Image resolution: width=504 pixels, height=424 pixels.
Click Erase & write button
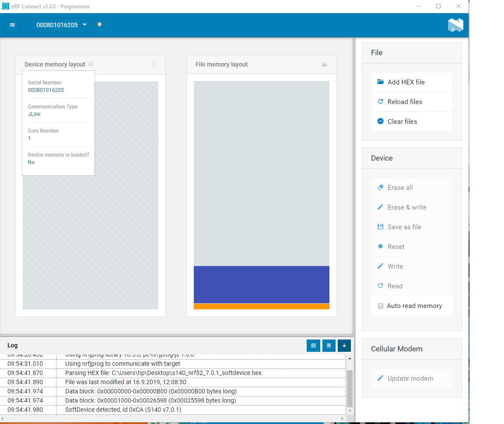pos(412,207)
